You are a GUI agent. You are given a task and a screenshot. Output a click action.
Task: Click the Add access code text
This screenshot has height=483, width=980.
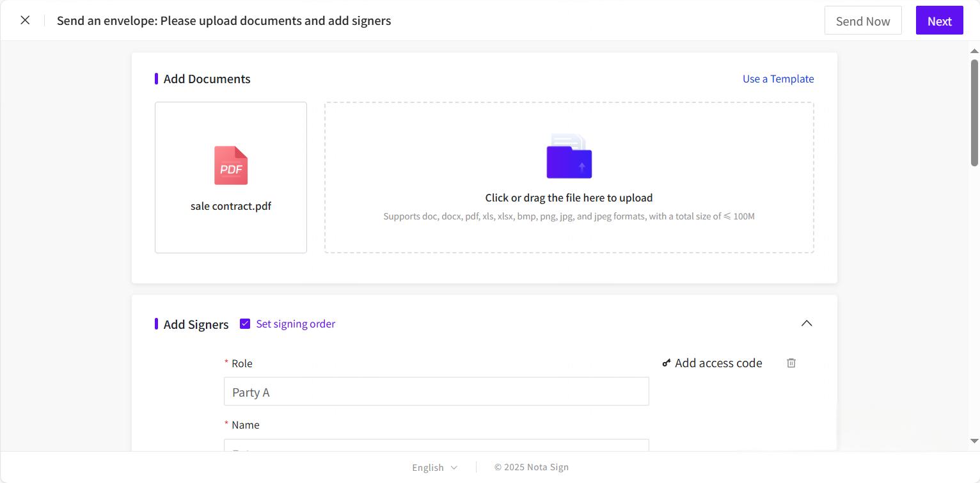pyautogui.click(x=718, y=363)
